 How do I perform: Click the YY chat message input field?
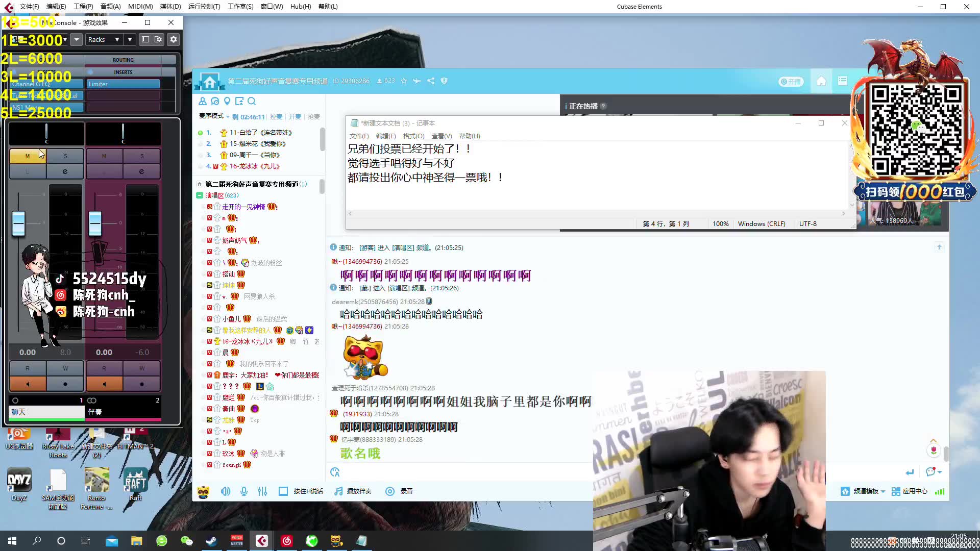(x=620, y=472)
